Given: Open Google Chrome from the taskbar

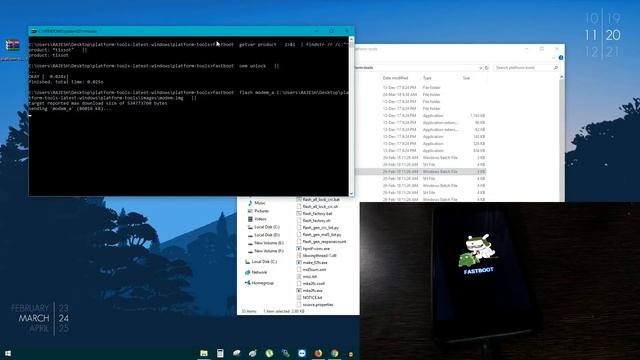Looking at the screenshot, I should tap(334, 353).
